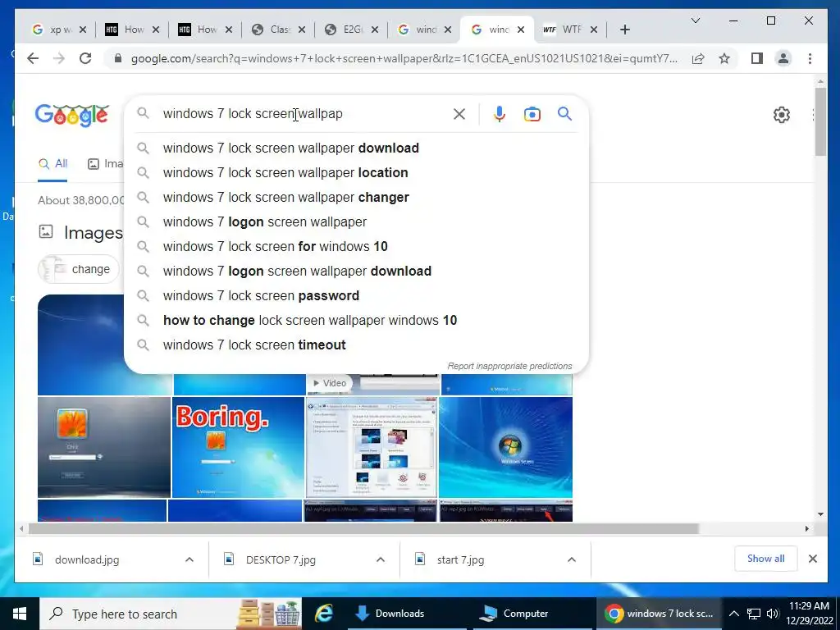The image size is (840, 630).
Task: Click the Google holiday logo
Action: (x=72, y=115)
